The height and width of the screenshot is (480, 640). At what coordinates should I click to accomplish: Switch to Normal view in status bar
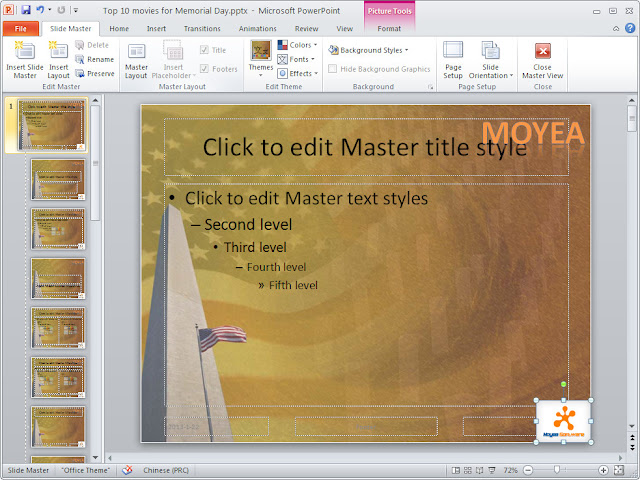pos(456,470)
